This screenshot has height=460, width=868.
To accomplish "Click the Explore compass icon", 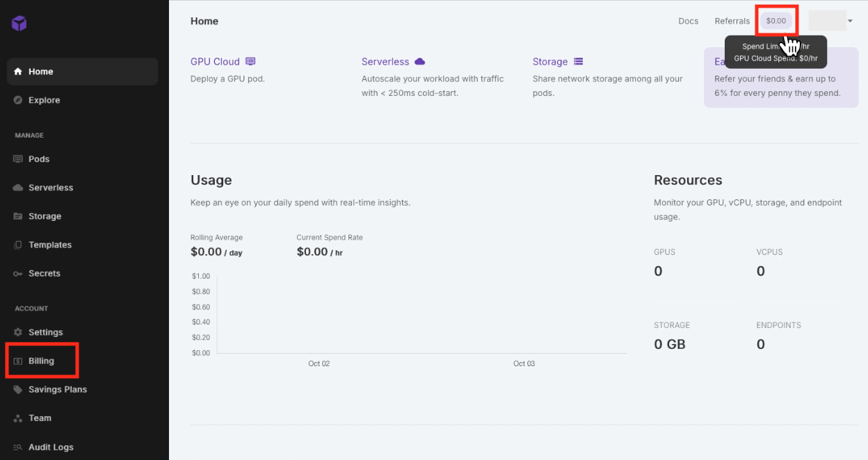I will tap(18, 100).
